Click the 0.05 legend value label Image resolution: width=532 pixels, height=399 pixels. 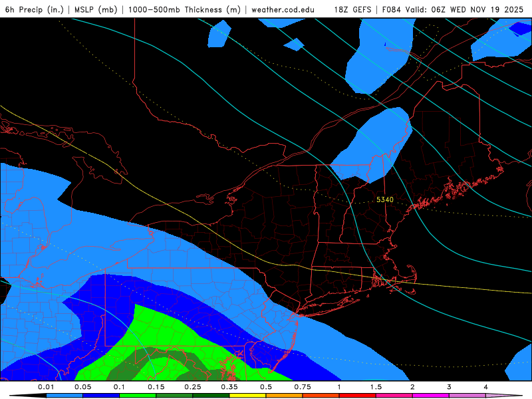coord(82,387)
